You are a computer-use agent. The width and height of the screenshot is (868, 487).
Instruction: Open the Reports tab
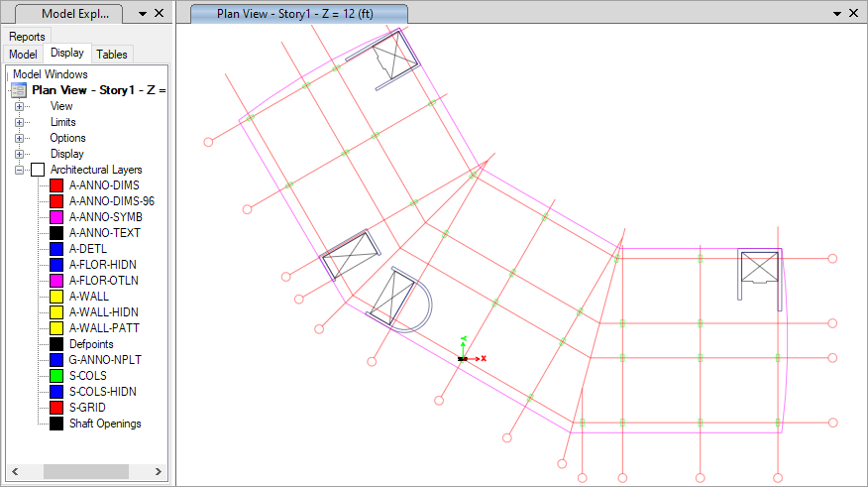[x=28, y=37]
